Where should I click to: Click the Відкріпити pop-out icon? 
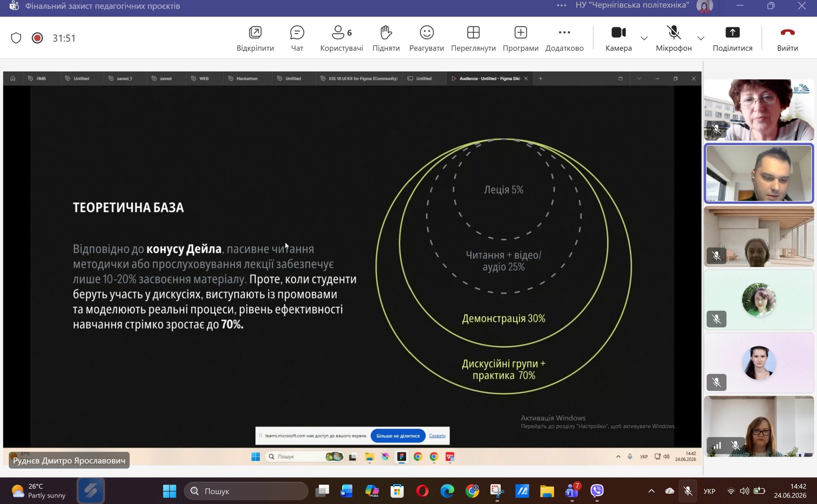255,32
